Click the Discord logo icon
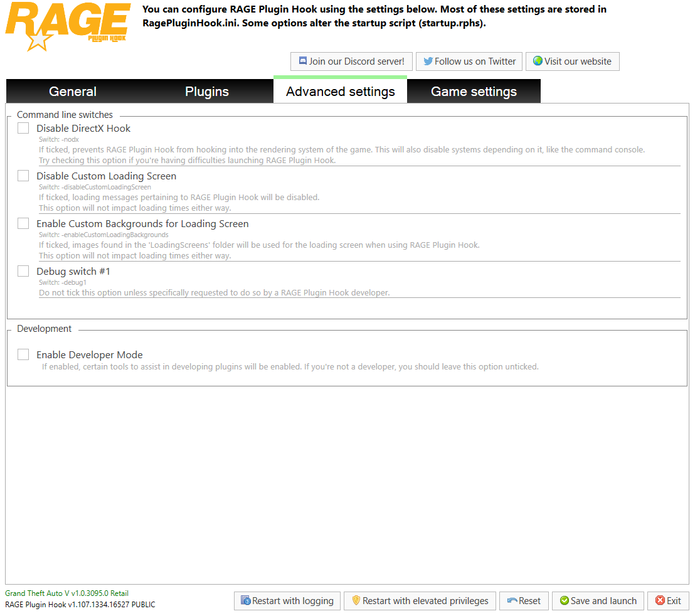Image resolution: width=695 pixels, height=616 pixels. 303,61
